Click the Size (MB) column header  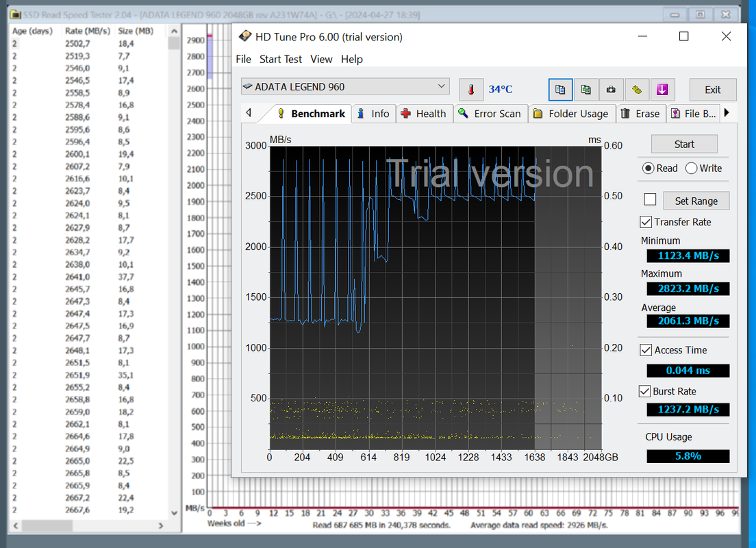136,31
